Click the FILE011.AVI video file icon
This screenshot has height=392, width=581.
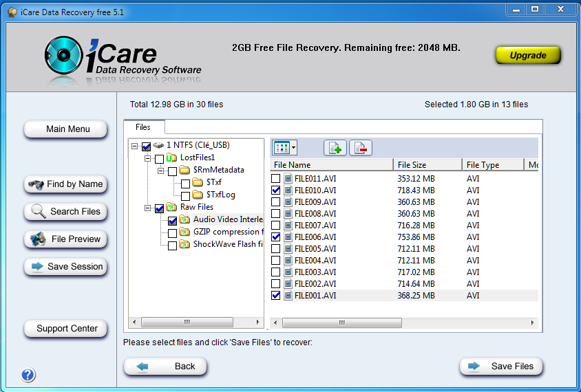point(288,178)
